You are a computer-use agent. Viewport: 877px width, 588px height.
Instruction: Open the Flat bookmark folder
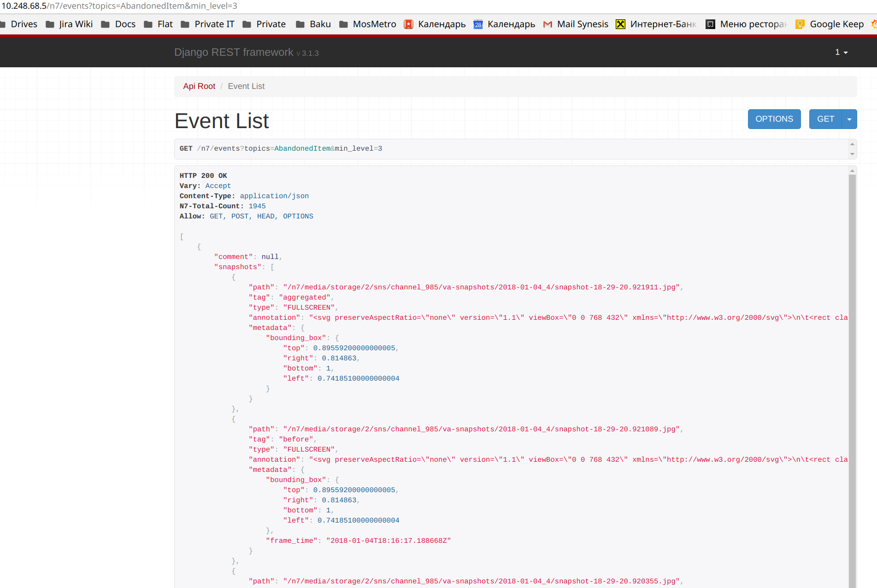click(x=158, y=24)
